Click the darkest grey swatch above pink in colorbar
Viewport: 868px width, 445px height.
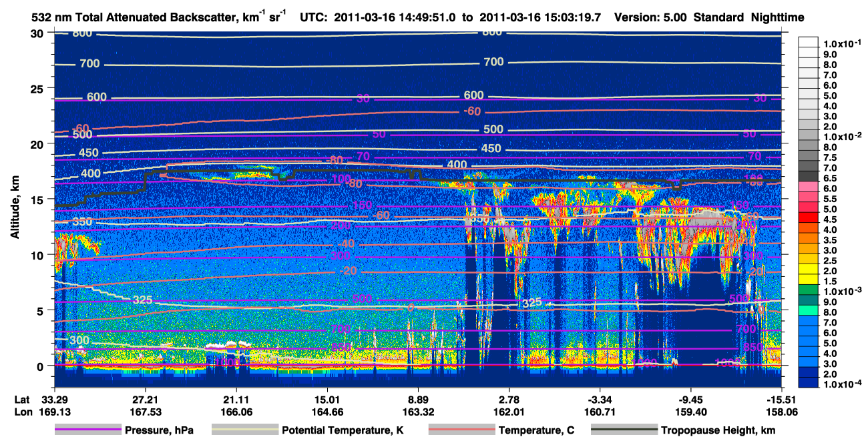(809, 177)
